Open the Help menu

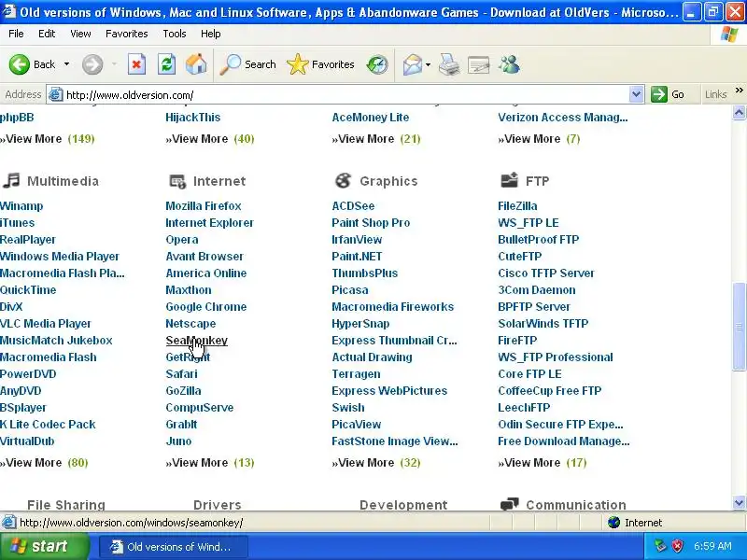click(x=211, y=34)
